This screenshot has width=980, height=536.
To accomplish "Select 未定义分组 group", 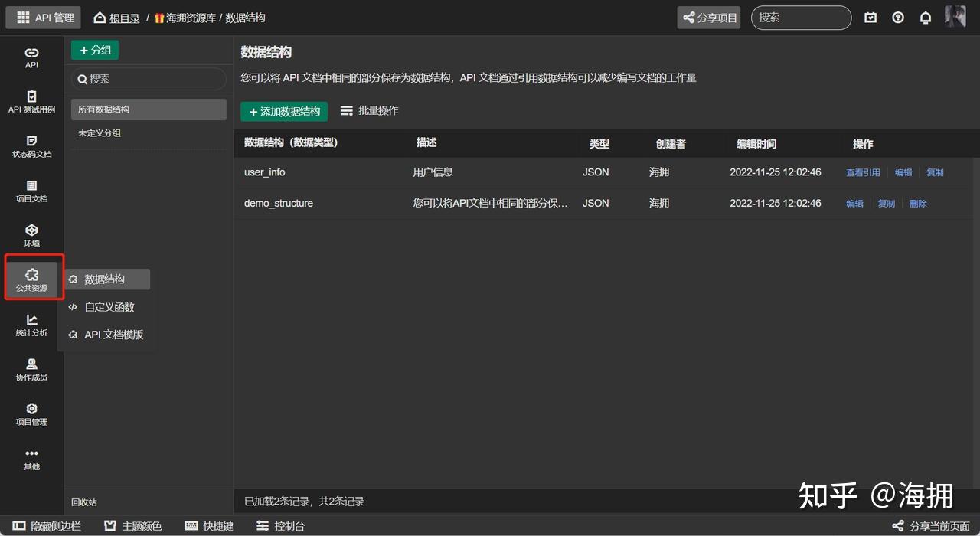I will 149,133.
